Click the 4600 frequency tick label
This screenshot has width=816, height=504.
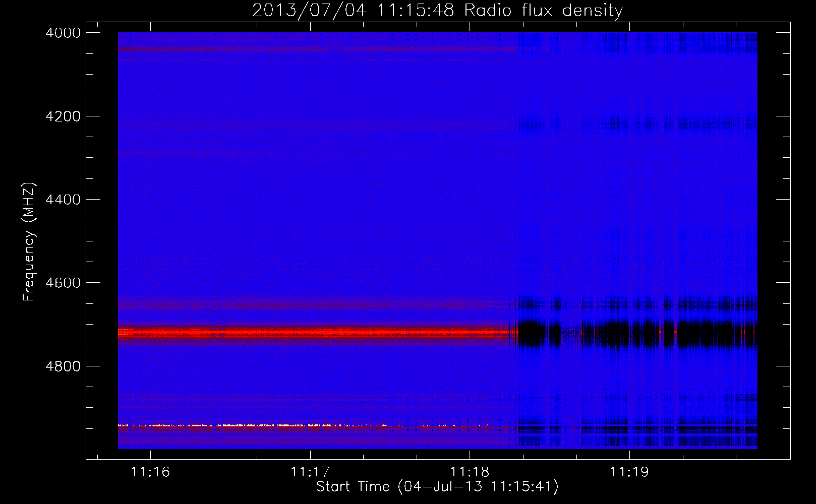63,283
